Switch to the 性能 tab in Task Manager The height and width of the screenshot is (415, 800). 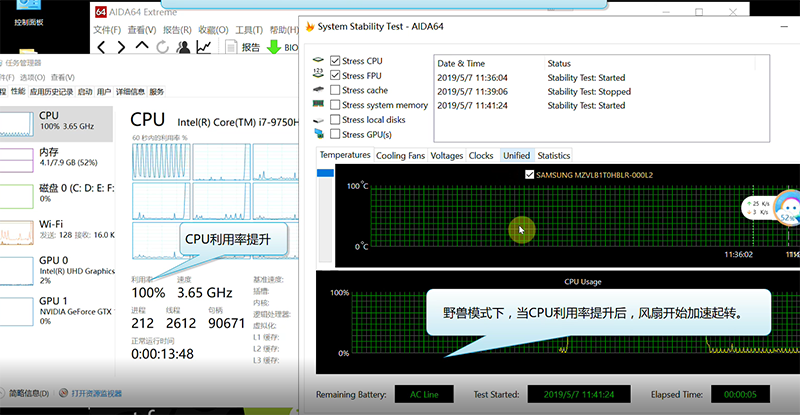pyautogui.click(x=18, y=91)
